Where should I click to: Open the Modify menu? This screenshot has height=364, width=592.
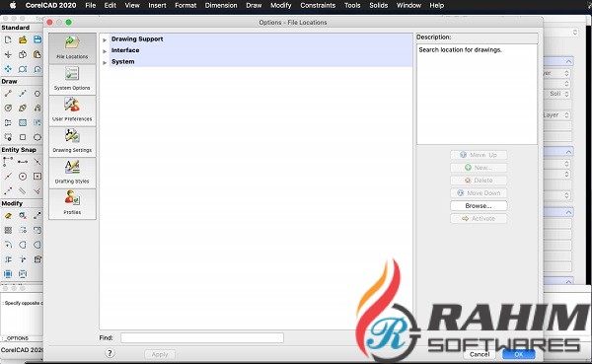[280, 5]
